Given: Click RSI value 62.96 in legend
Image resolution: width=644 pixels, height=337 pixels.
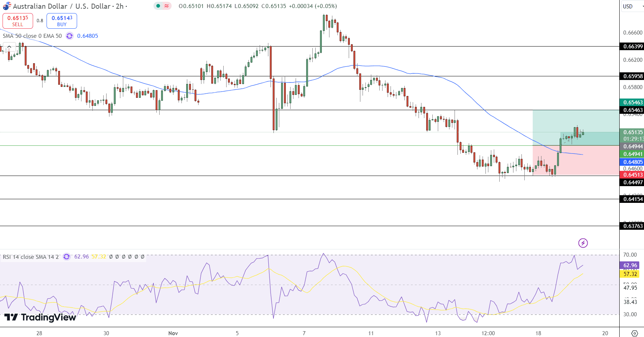Looking at the screenshot, I should (81, 257).
